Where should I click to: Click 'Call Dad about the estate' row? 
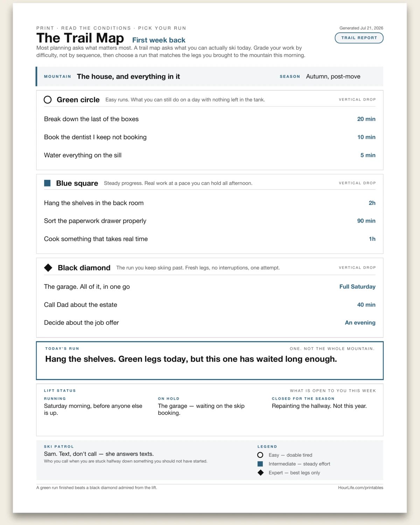point(210,305)
